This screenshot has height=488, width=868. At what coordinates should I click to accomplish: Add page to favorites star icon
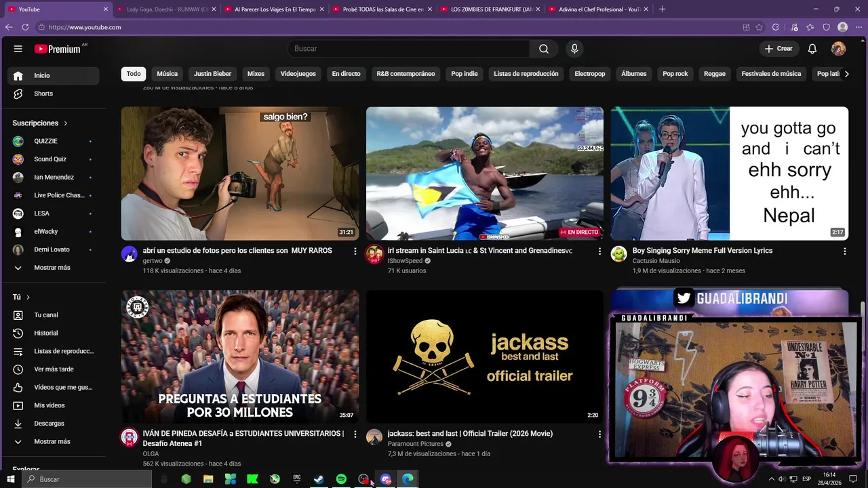click(x=759, y=27)
